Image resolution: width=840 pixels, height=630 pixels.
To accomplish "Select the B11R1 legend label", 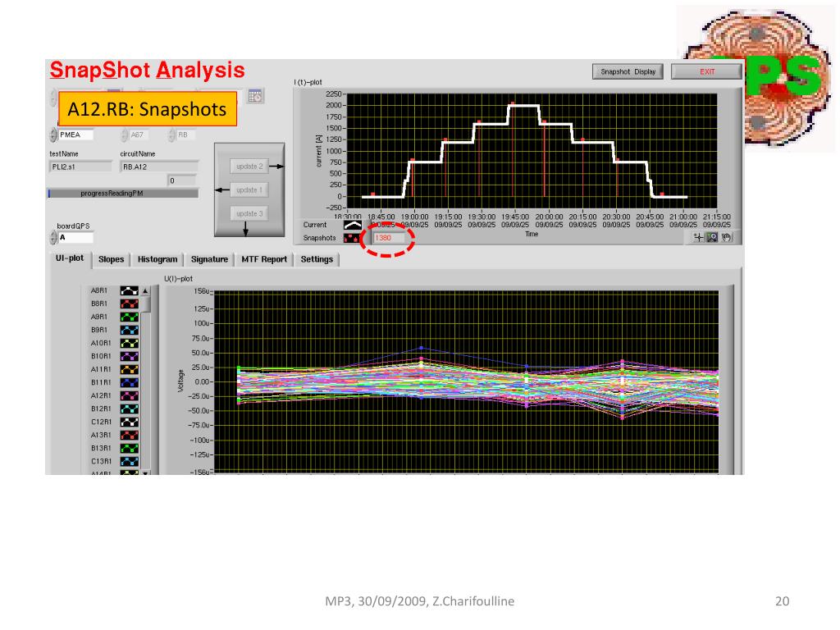I will [101, 382].
